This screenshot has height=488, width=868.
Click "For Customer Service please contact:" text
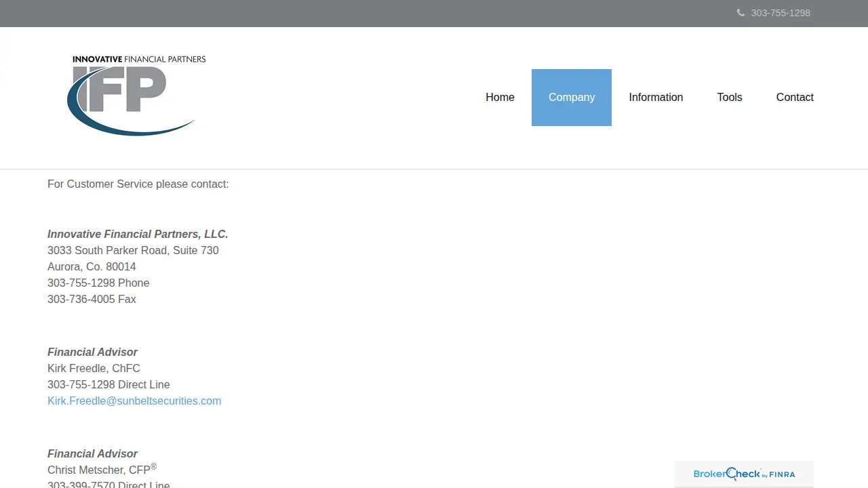(x=138, y=184)
